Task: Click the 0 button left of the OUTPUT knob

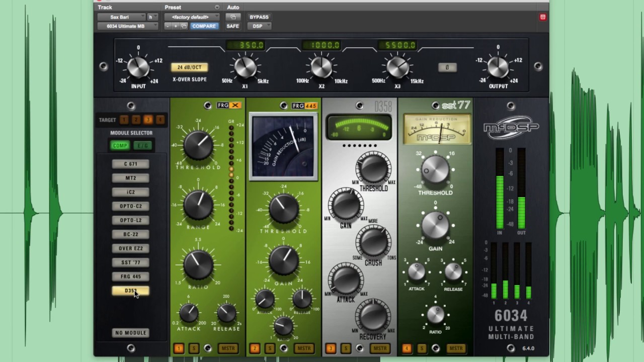Action: click(x=447, y=67)
